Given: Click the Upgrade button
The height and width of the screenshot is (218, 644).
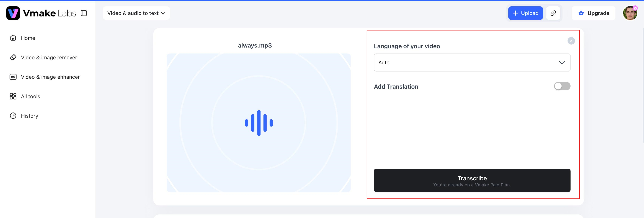Looking at the screenshot, I should [594, 13].
